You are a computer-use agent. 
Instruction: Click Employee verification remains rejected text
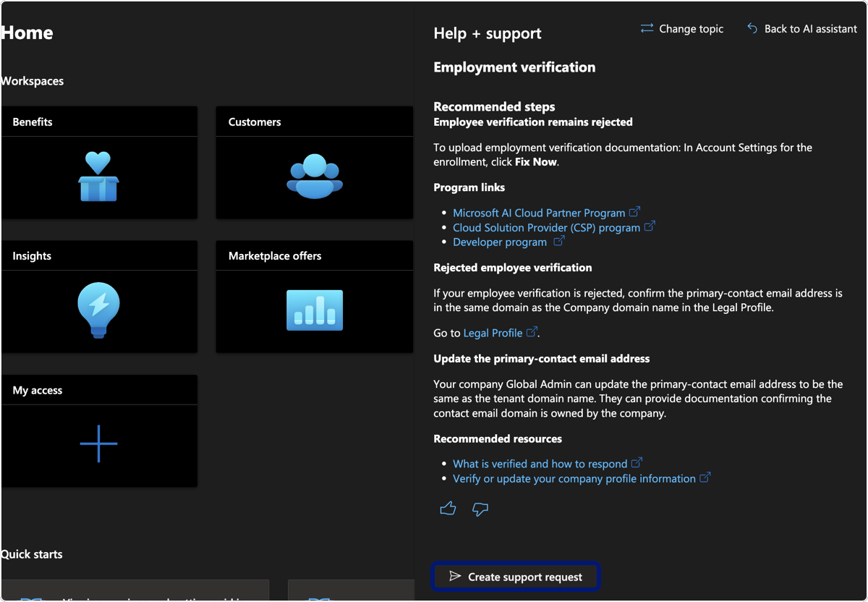coord(533,122)
